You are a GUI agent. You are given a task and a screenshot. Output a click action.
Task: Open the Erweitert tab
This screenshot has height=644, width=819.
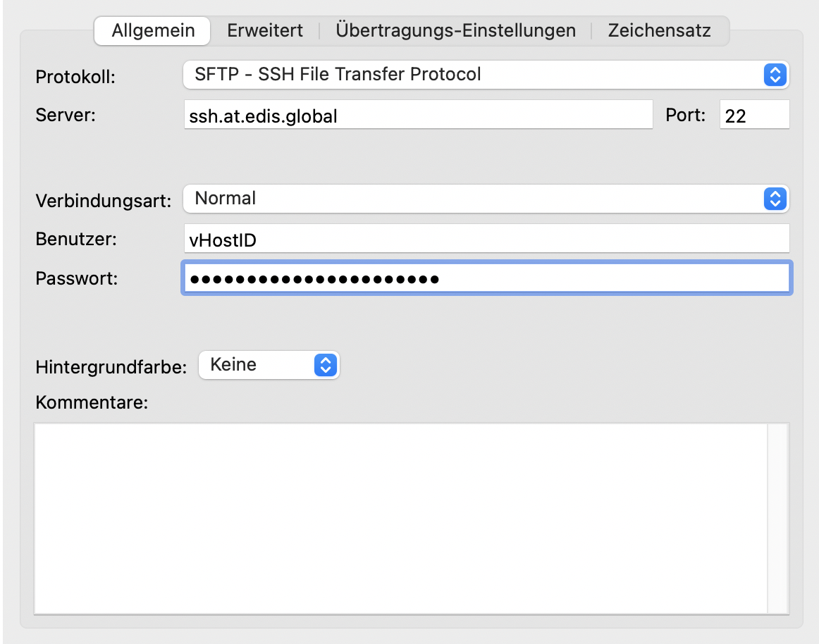point(265,31)
